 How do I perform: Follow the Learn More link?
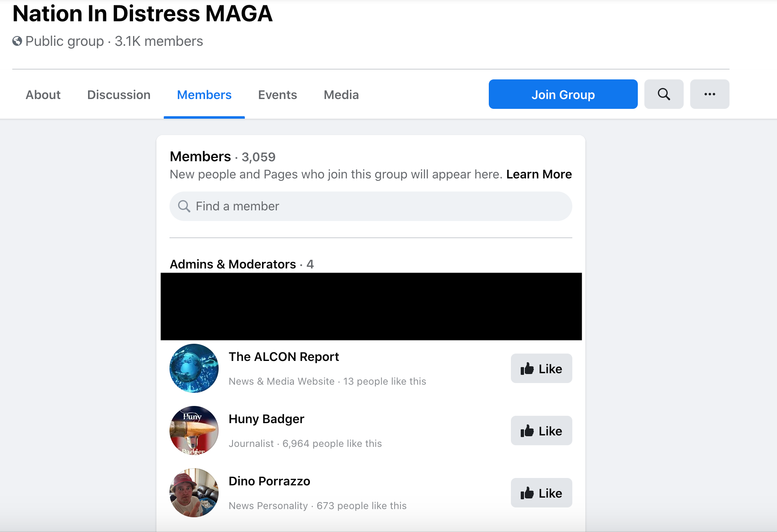click(x=539, y=174)
